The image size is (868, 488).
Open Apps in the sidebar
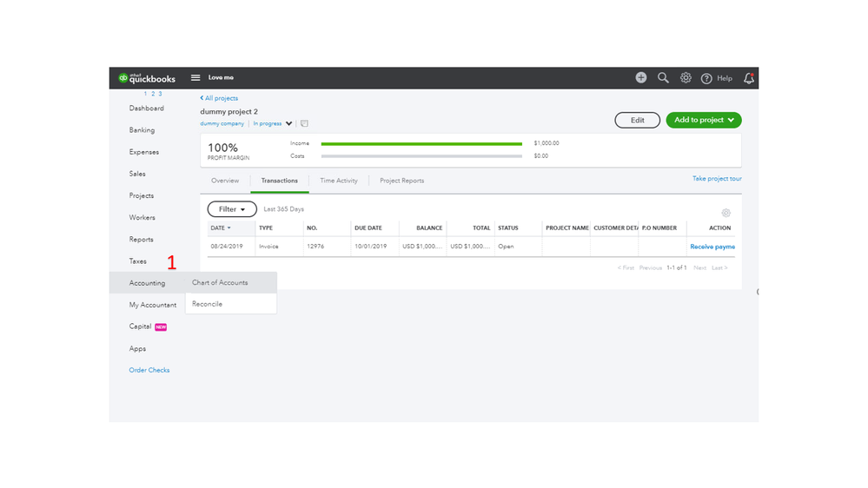(x=137, y=348)
